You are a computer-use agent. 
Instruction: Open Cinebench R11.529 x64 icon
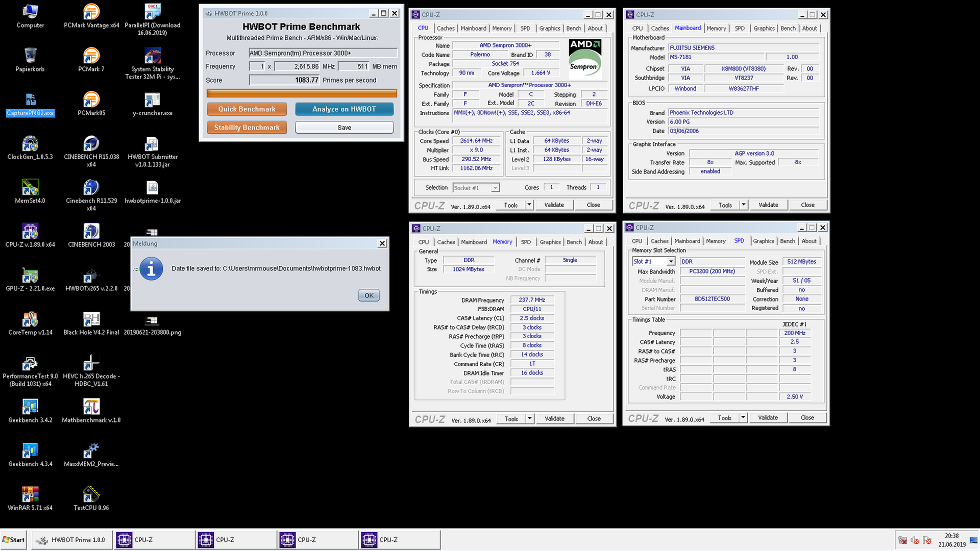pyautogui.click(x=91, y=195)
